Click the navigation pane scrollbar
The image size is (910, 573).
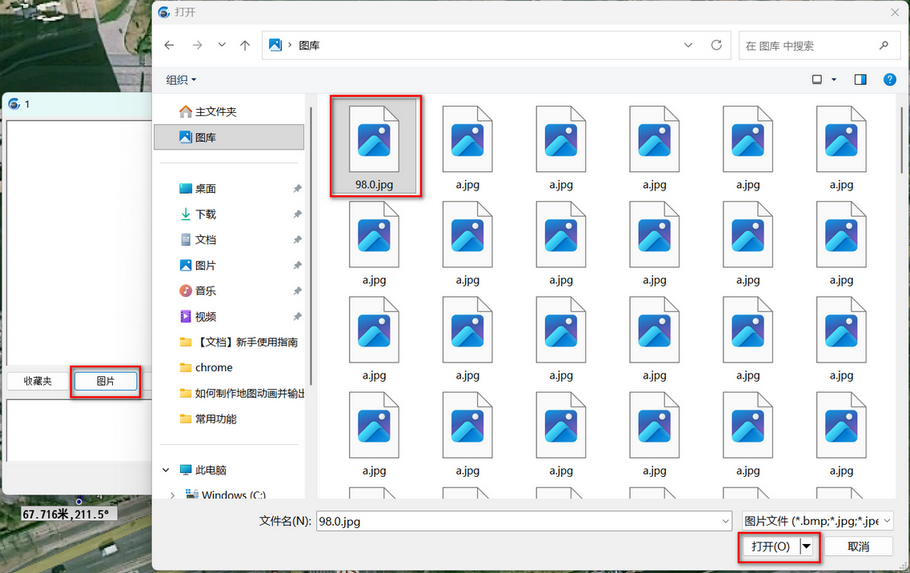pos(311,246)
